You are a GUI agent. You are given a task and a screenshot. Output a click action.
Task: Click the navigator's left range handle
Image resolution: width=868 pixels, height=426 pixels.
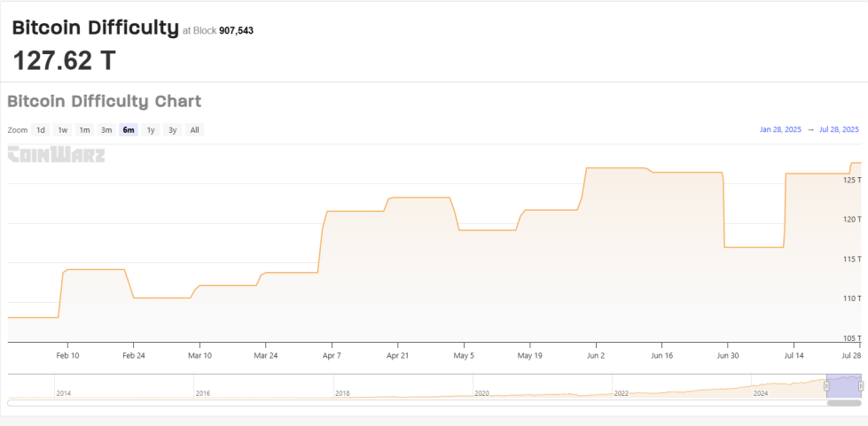(x=826, y=386)
